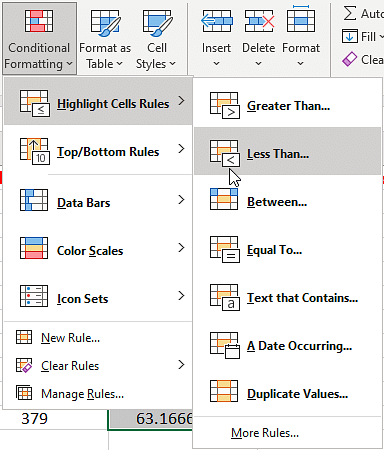Click the Color Scales icon
384x450 pixels.
coord(34,248)
